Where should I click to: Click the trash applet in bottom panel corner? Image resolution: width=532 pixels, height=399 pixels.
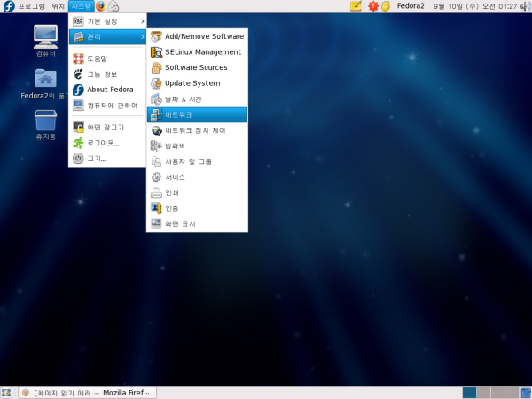526,393
